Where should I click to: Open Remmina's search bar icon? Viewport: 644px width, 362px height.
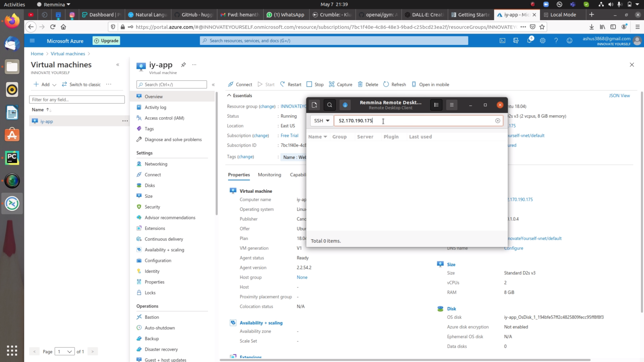click(x=330, y=105)
